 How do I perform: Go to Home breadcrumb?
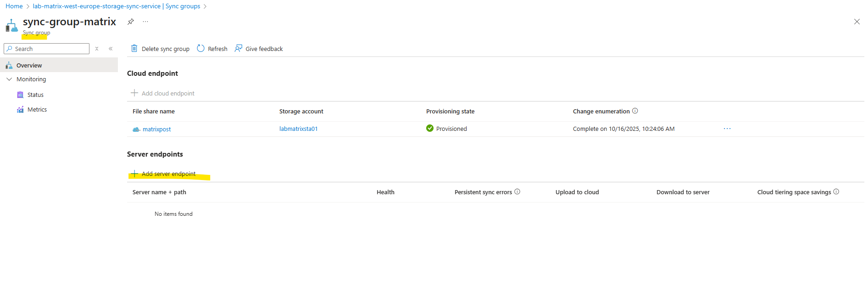click(x=14, y=6)
